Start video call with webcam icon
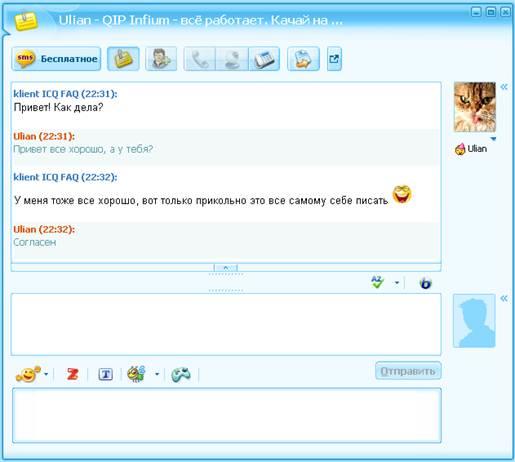 [x=232, y=59]
